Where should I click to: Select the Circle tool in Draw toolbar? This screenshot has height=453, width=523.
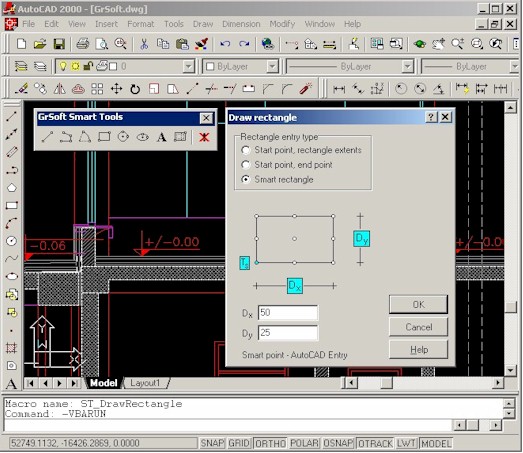point(12,241)
